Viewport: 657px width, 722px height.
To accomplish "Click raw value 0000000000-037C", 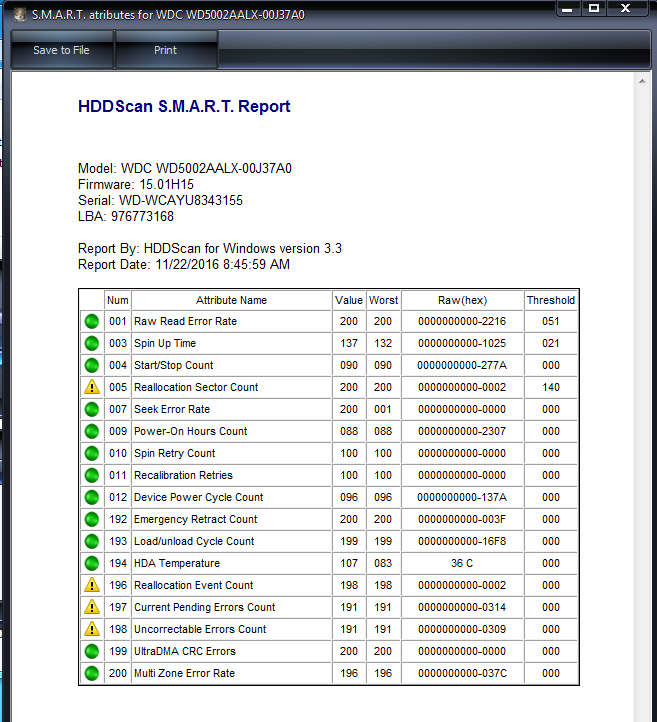I will [462, 673].
